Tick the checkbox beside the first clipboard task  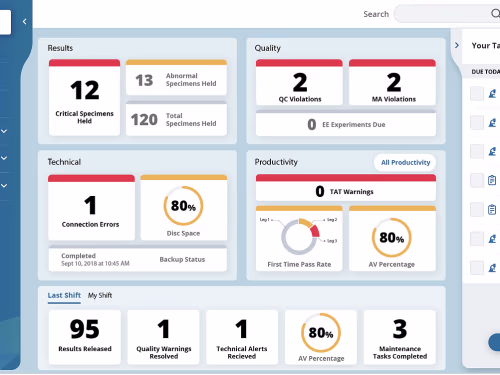click(x=477, y=180)
